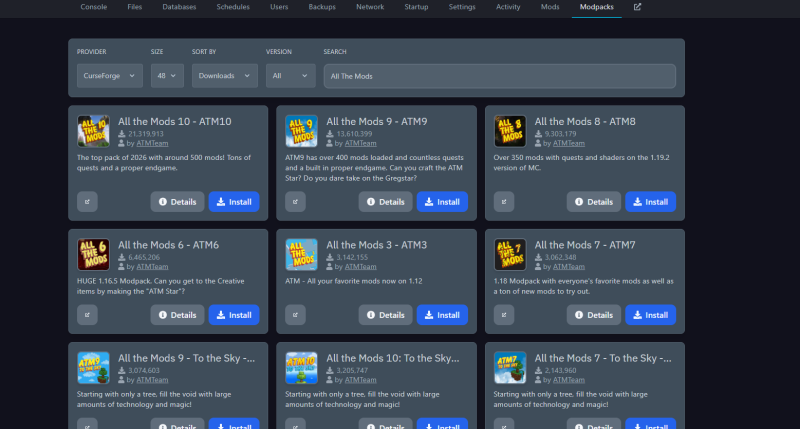Open external link icon on All the Mods 3 card
The image size is (800, 429).
click(295, 315)
